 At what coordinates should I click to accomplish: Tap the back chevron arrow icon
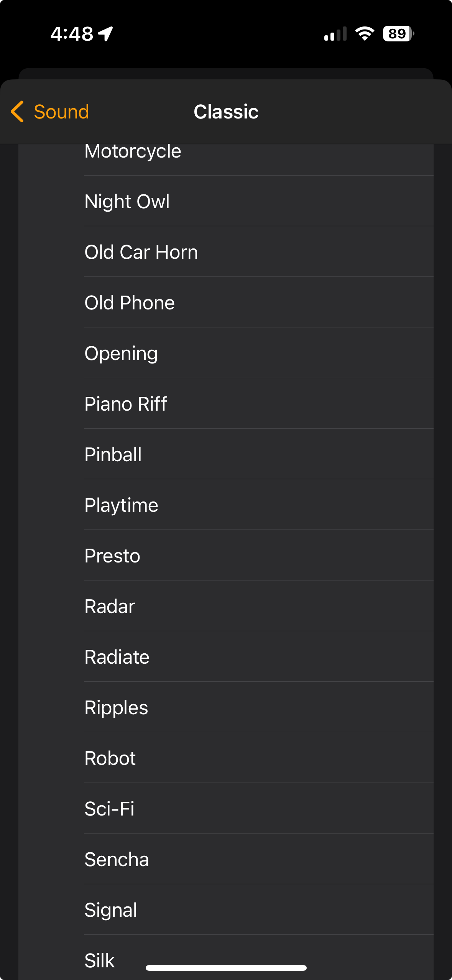(17, 112)
